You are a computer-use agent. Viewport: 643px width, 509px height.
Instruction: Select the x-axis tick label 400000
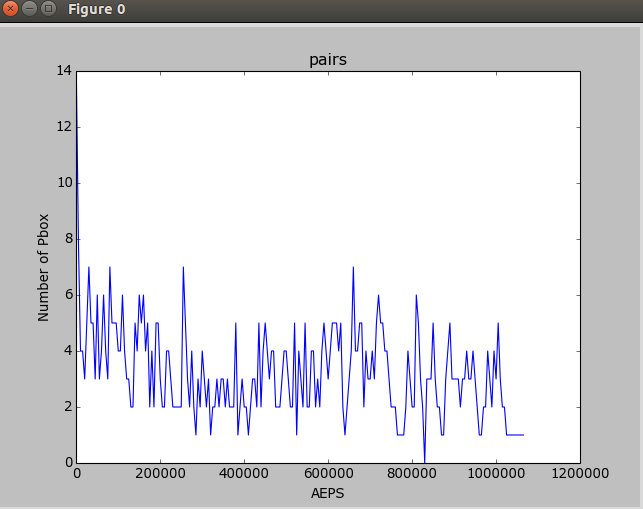click(244, 474)
